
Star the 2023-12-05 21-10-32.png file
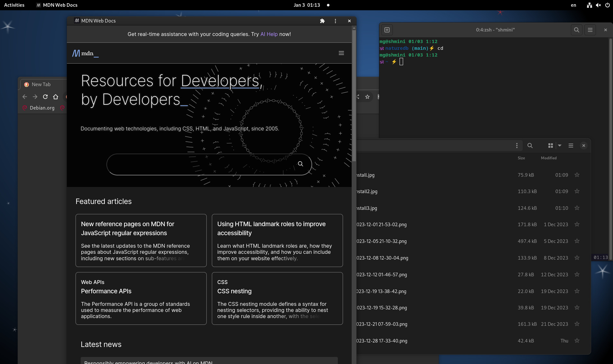point(577,241)
